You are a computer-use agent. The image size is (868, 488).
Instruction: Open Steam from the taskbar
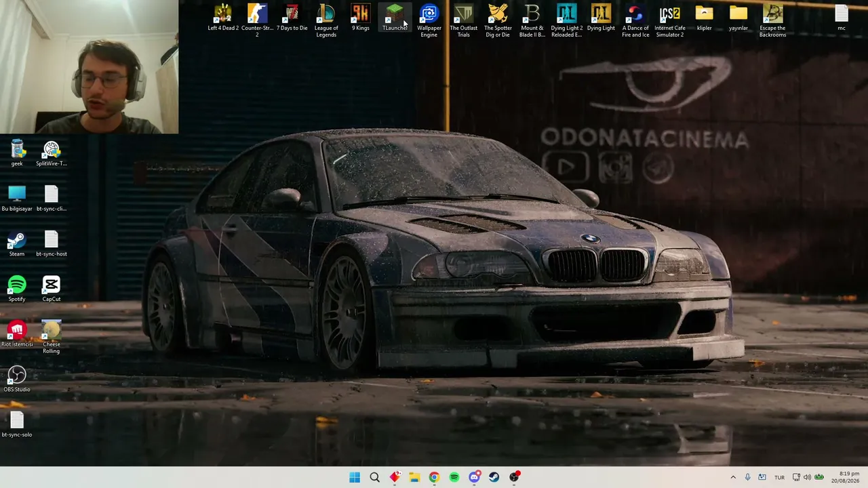tap(494, 477)
